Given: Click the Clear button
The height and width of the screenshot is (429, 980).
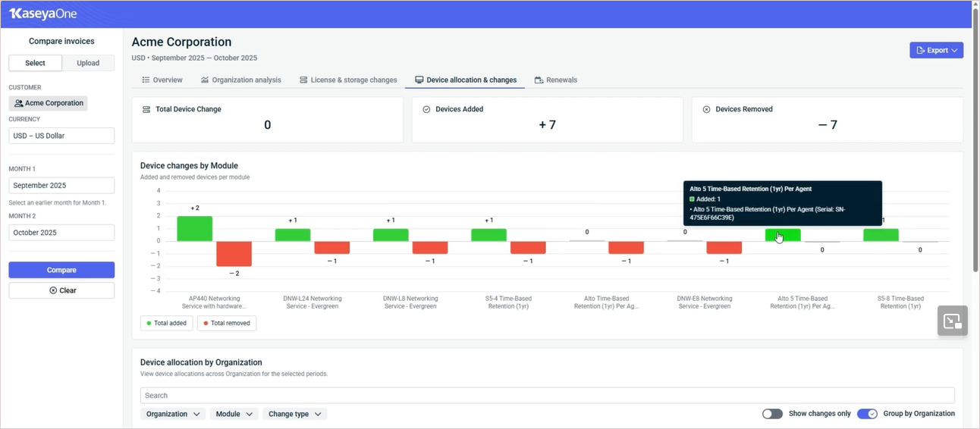Looking at the screenshot, I should pyautogui.click(x=61, y=290).
